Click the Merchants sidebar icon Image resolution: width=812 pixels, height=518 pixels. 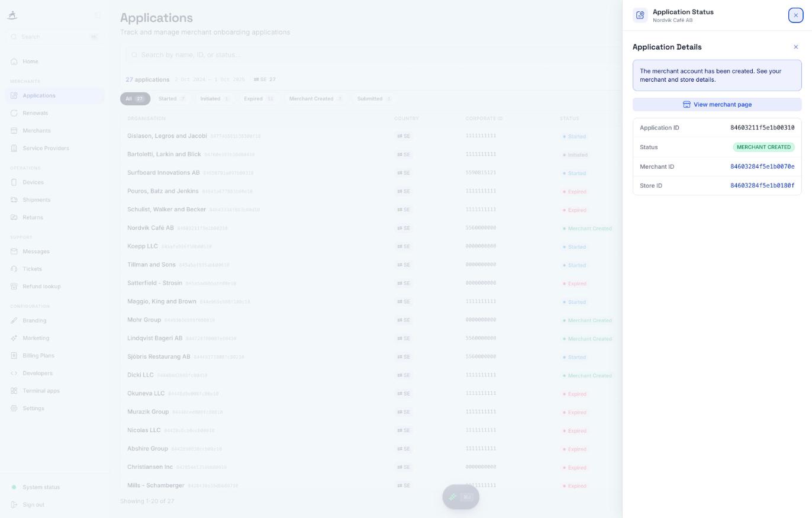tap(14, 131)
